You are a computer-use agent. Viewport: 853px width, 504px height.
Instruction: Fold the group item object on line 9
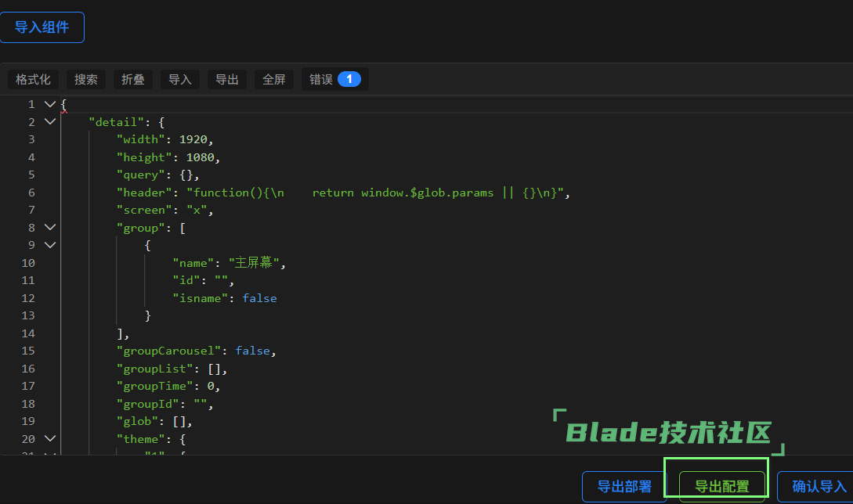click(x=50, y=245)
